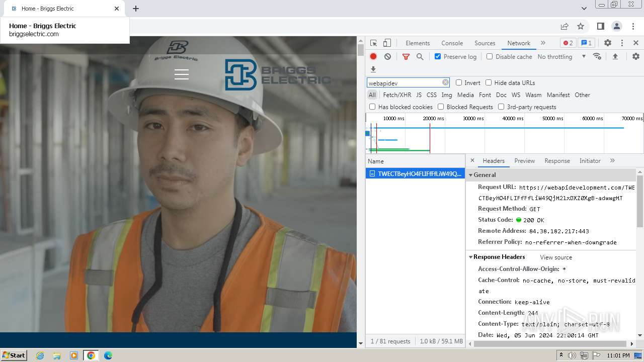Bookmark this page with star icon
Viewport: 644px width, 362px height.
tap(581, 26)
